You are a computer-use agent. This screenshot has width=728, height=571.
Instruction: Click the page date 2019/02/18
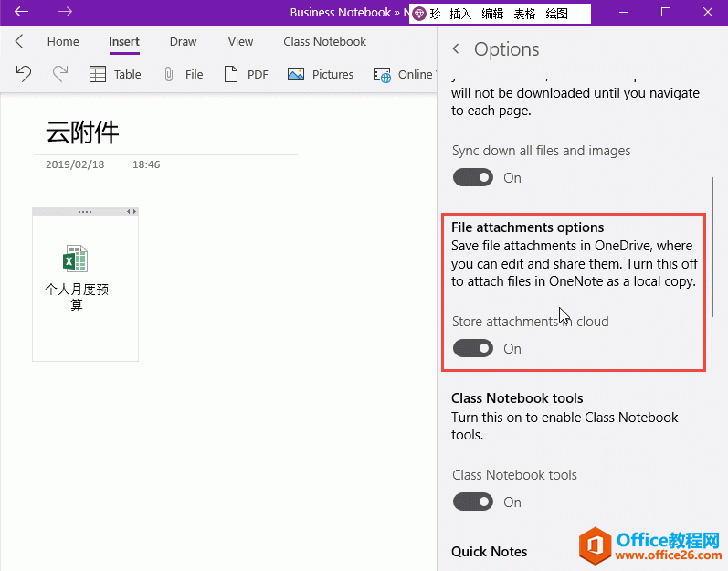coord(75,164)
